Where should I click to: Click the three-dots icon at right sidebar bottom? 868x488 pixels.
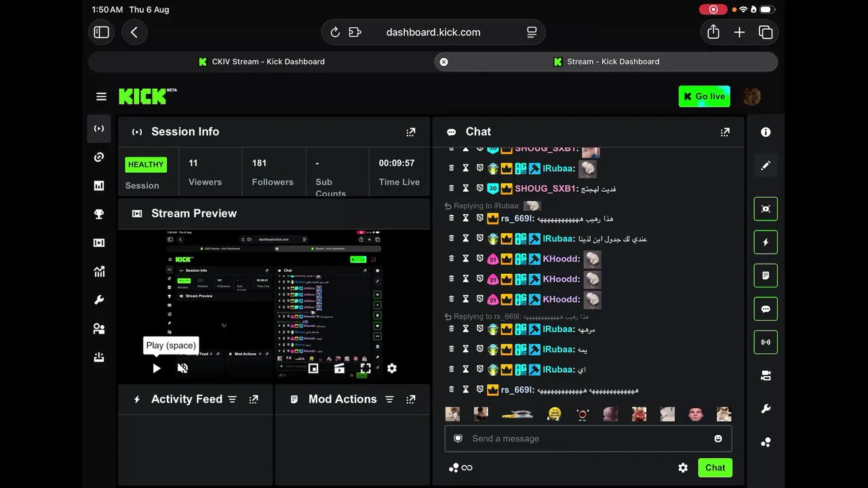pyautogui.click(x=766, y=442)
